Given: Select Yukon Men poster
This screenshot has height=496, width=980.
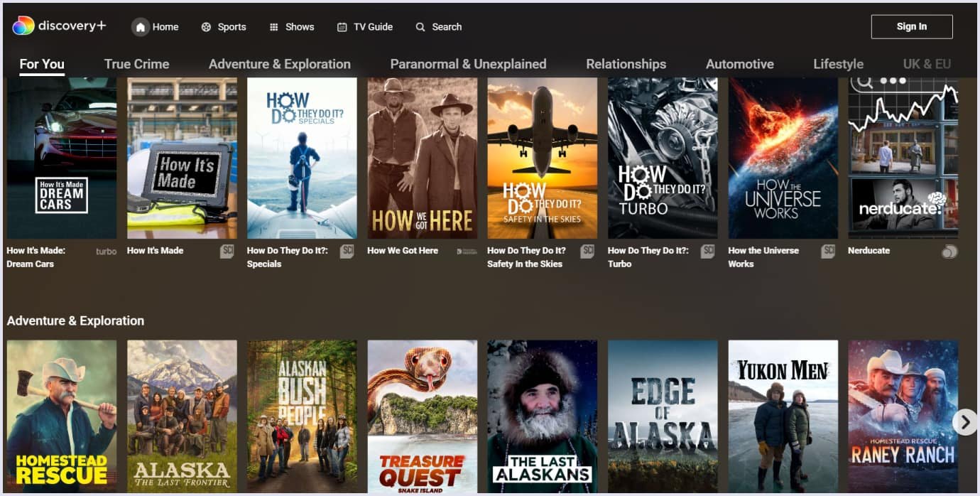Looking at the screenshot, I should pos(783,416).
